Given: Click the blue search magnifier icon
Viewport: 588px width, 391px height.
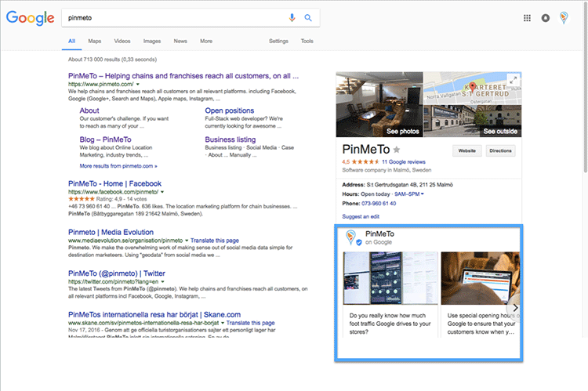Looking at the screenshot, I should coord(308,17).
